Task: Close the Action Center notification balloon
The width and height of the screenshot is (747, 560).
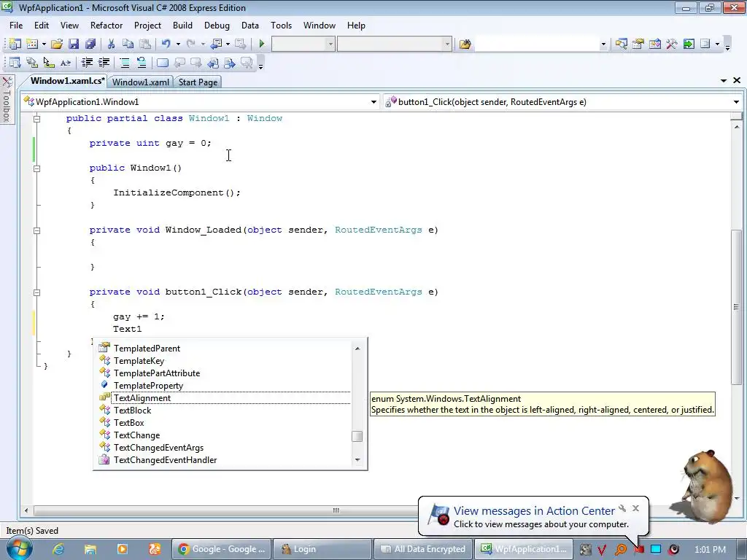Action: pos(635,508)
